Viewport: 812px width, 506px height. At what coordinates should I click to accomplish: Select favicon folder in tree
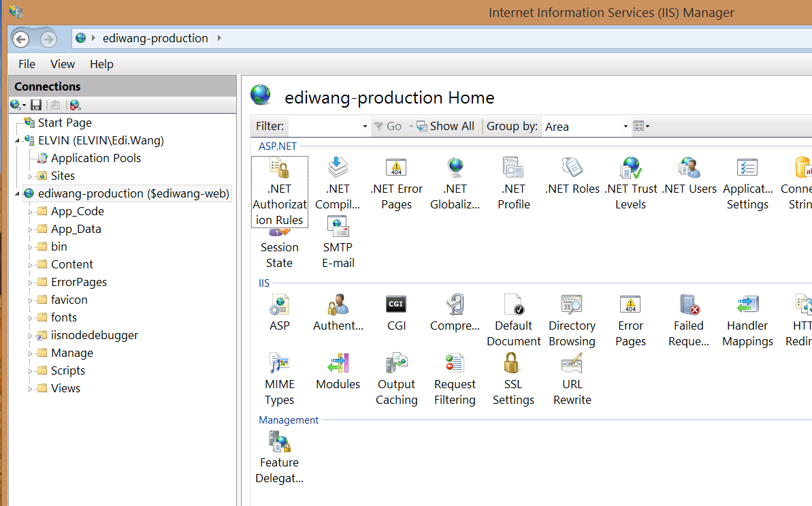coord(69,300)
